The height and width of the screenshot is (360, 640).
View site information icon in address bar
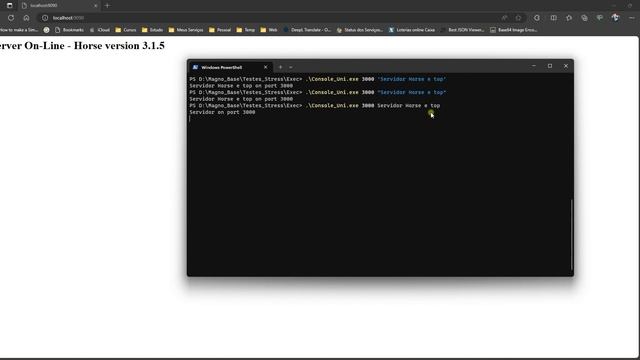coord(45,18)
